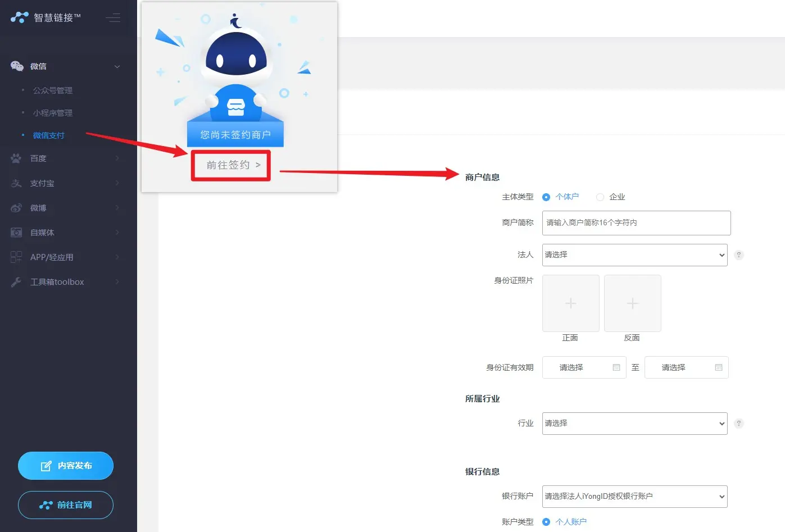Click the Weibo icon in sidebar
The height and width of the screenshot is (532, 785).
tap(16, 208)
